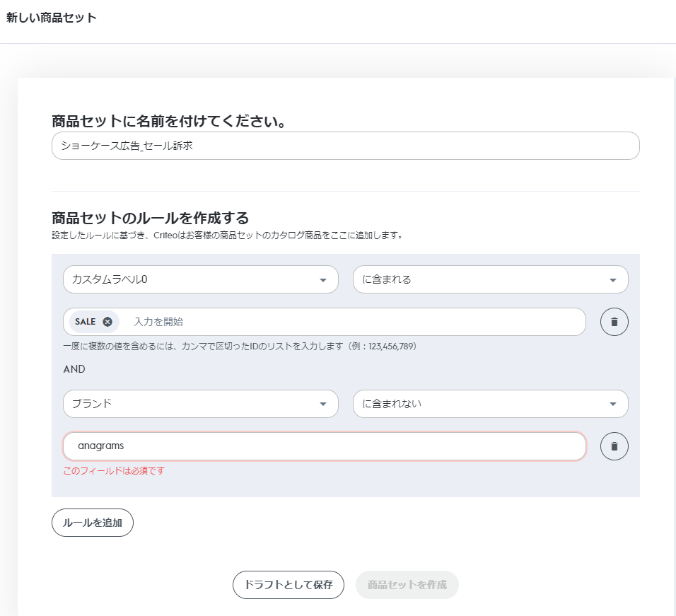Expand the に含まれない condition dropdown
Viewport: 676px width, 616px height.
pyautogui.click(x=490, y=404)
